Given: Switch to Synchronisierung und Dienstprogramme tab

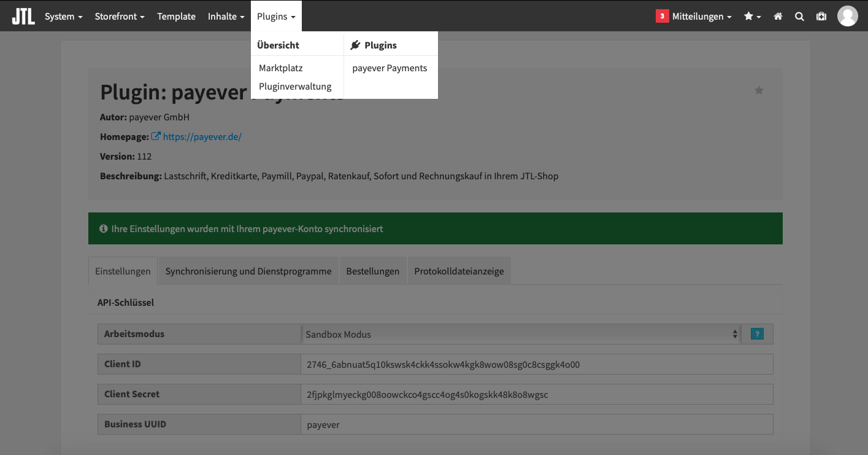Looking at the screenshot, I should [248, 271].
